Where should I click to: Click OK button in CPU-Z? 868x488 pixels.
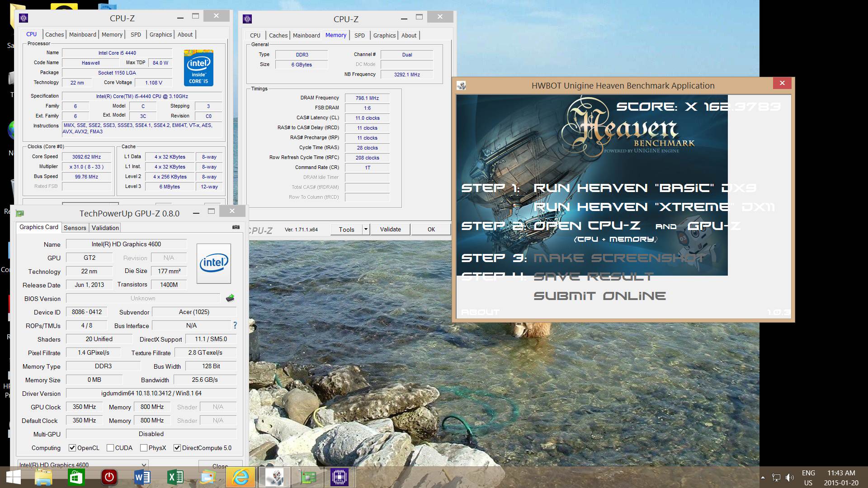click(431, 230)
